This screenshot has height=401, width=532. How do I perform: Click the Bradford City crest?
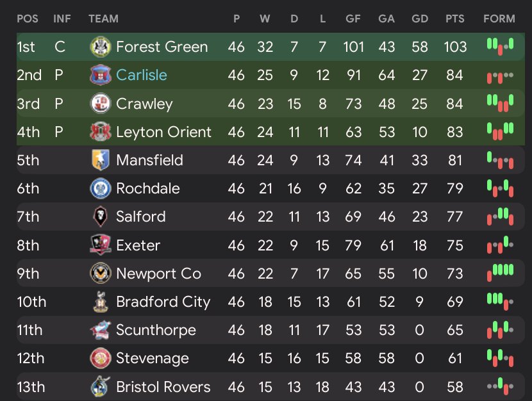(x=101, y=302)
